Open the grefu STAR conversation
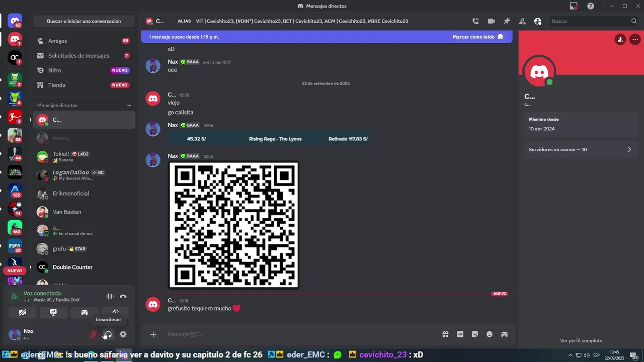The height and width of the screenshot is (362, 644). 84,249
